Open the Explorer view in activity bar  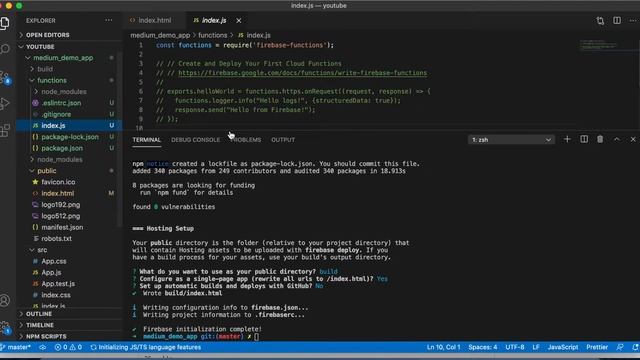coord(5,23)
